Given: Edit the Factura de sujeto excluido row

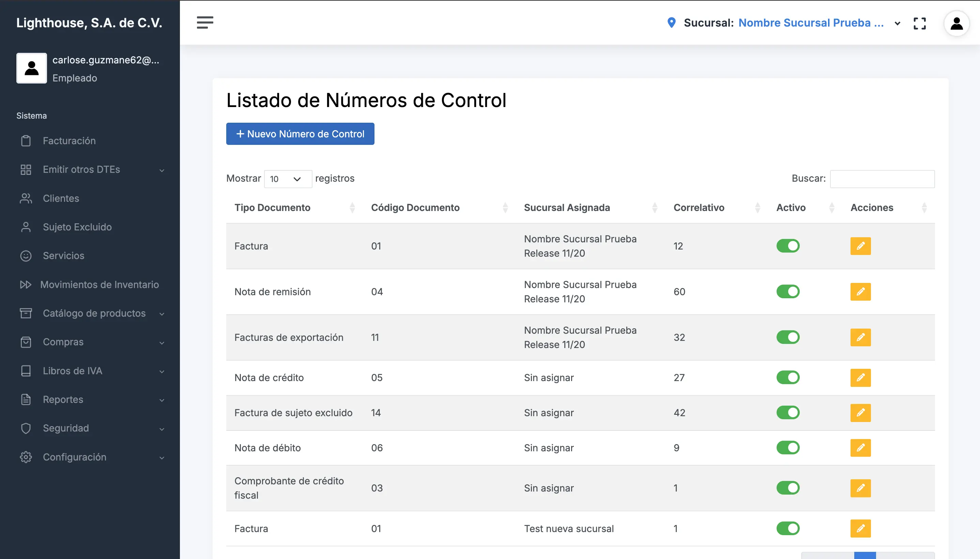Looking at the screenshot, I should click(x=860, y=413).
